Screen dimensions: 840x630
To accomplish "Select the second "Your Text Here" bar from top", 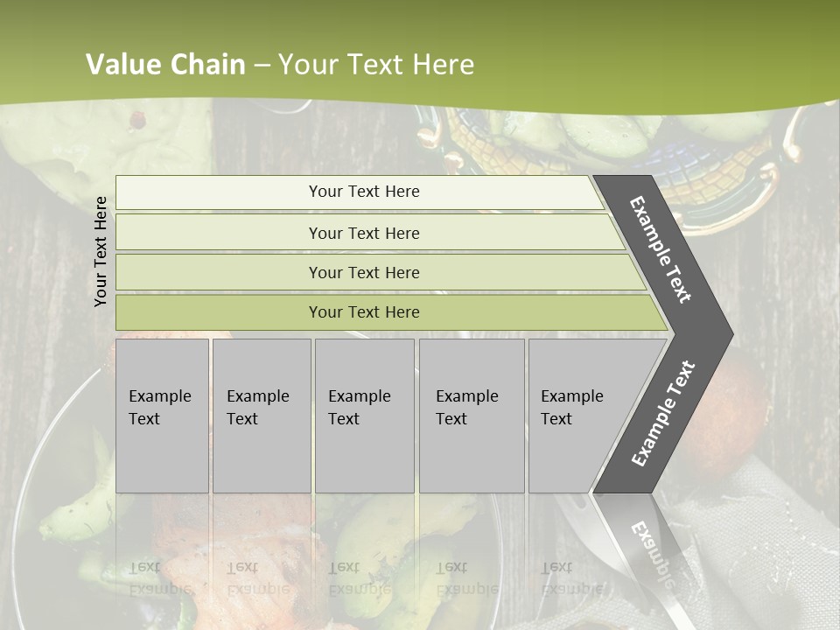I will click(363, 233).
